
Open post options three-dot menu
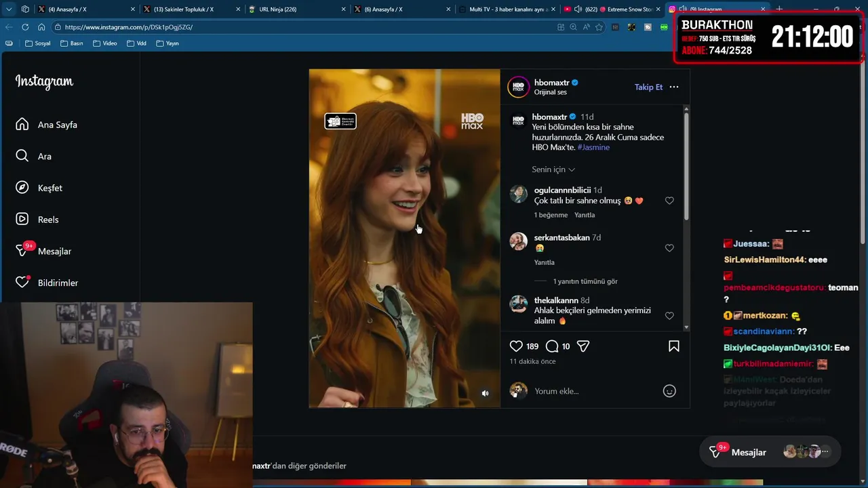coord(674,87)
